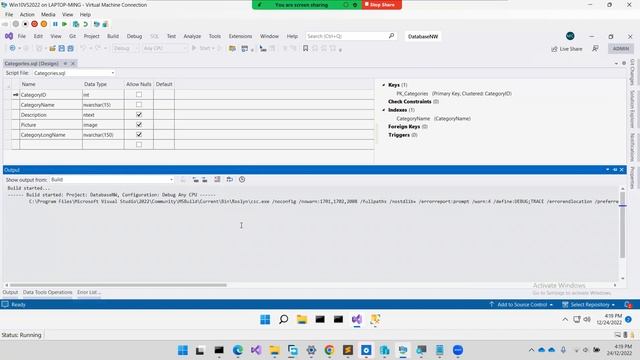
Task: Click the Git Changes side tab
Action: 632,72
